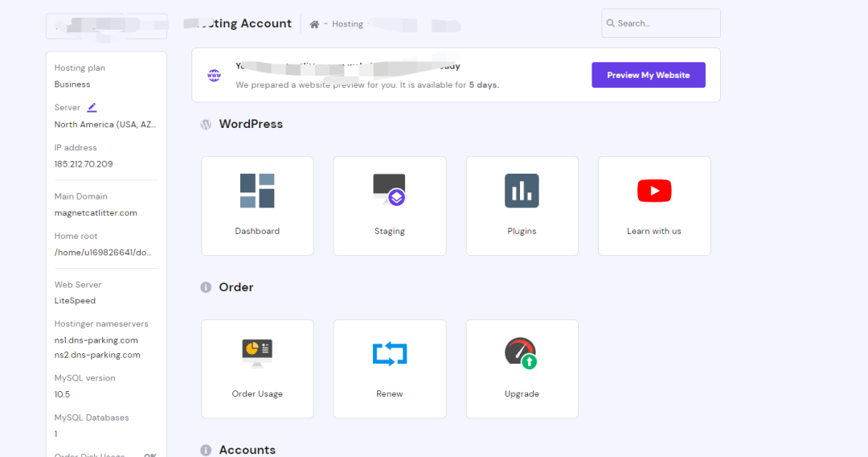Screen dimensions: 868x457
Task: Click the info icon beside Accounts
Action: (206, 450)
